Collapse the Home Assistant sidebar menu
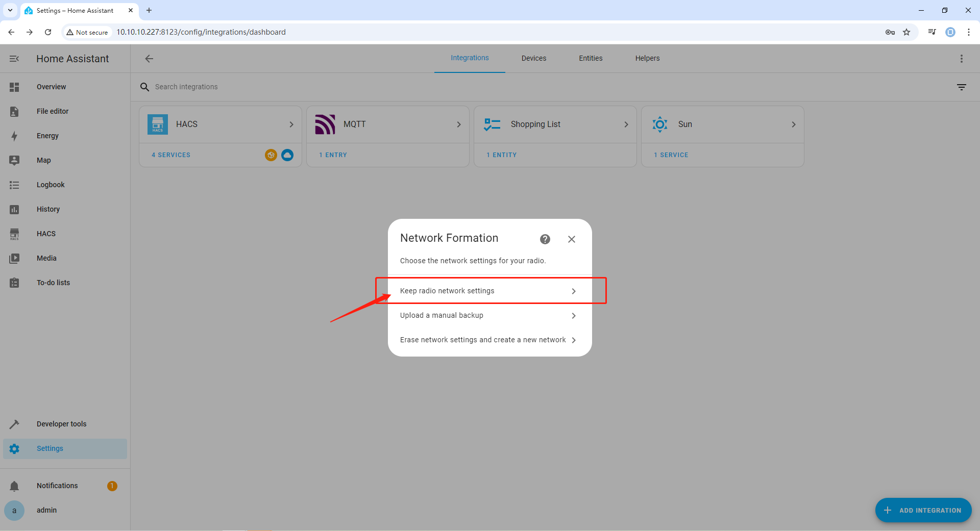The width and height of the screenshot is (980, 531). [x=14, y=59]
